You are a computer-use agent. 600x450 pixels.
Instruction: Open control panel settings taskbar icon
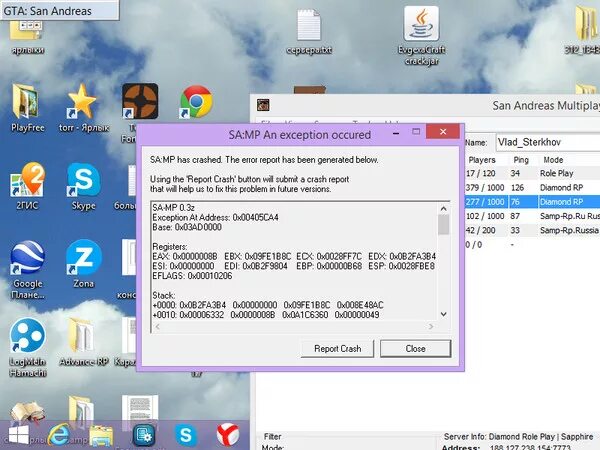[144, 435]
